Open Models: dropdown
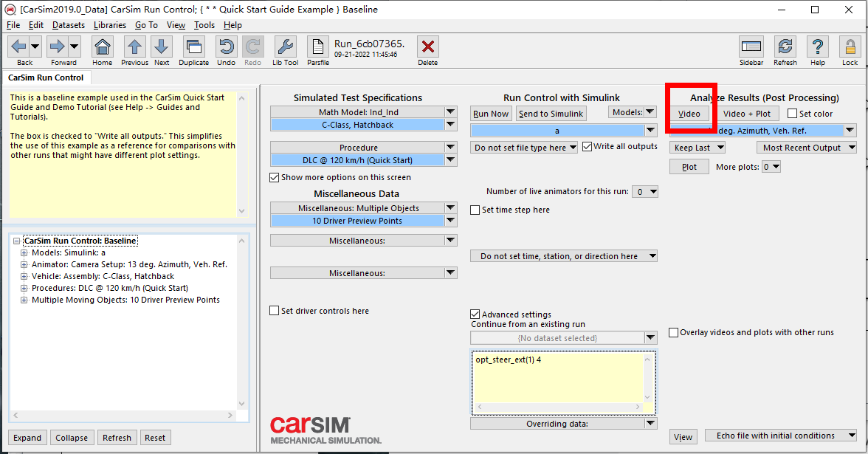 pos(632,112)
